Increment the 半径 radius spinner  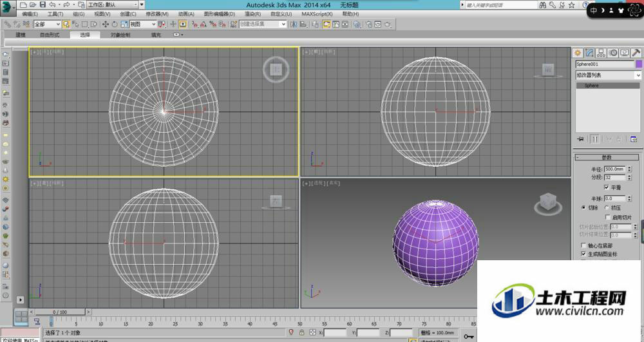629,167
